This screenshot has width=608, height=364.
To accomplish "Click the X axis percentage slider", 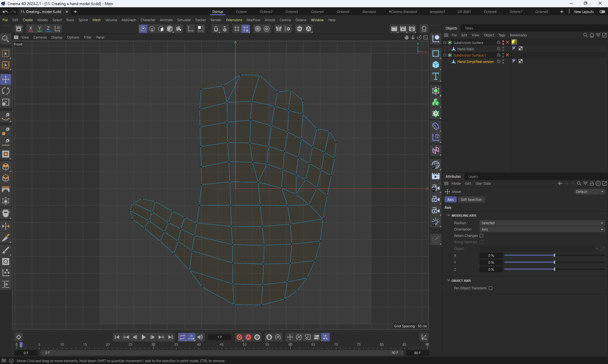I will pos(554,256).
